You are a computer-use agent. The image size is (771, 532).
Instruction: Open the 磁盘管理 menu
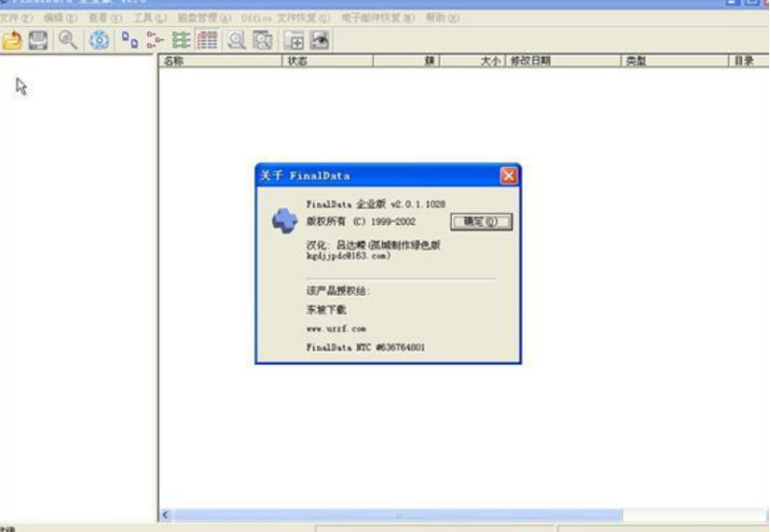point(205,18)
